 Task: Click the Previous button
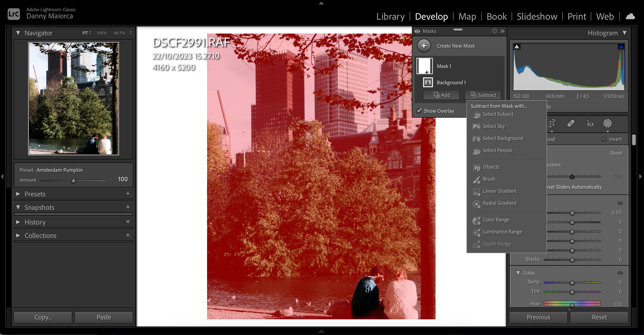(x=538, y=317)
